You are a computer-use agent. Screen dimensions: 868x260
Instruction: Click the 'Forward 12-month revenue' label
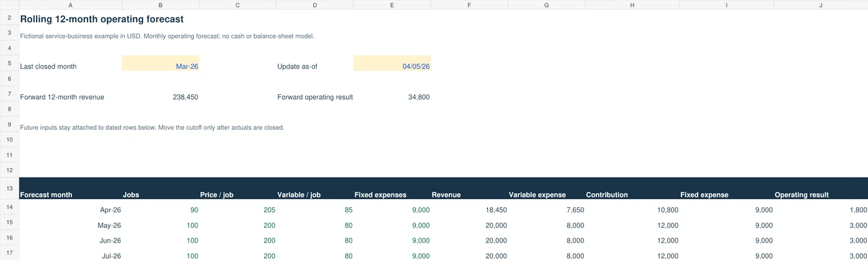pyautogui.click(x=62, y=97)
